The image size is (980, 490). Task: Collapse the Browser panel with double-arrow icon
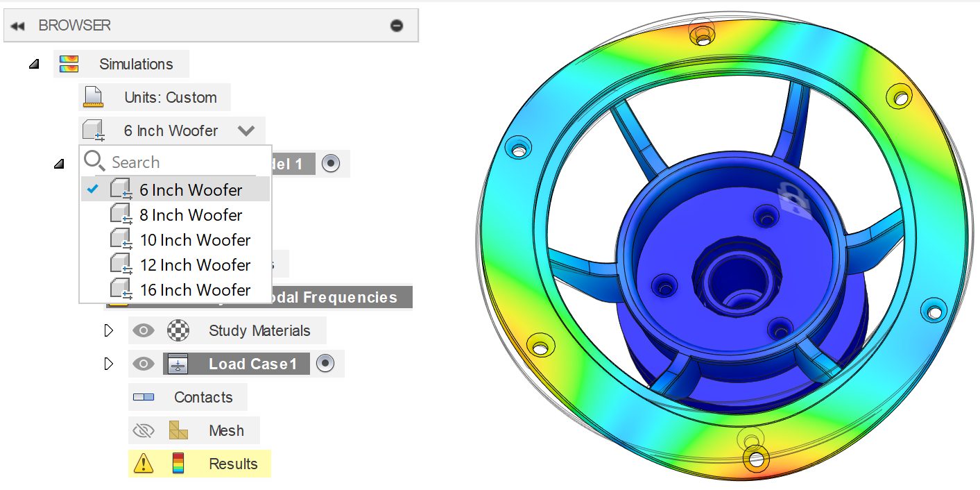tap(18, 26)
